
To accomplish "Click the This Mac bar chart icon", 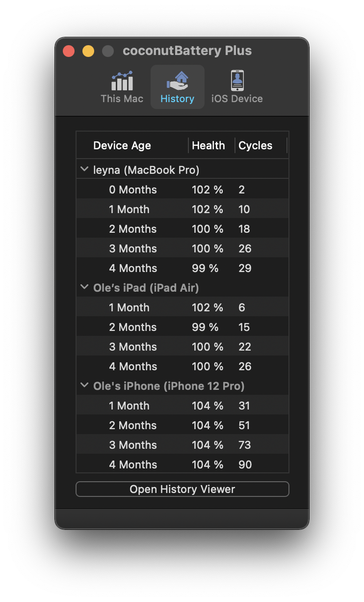I will (122, 82).
